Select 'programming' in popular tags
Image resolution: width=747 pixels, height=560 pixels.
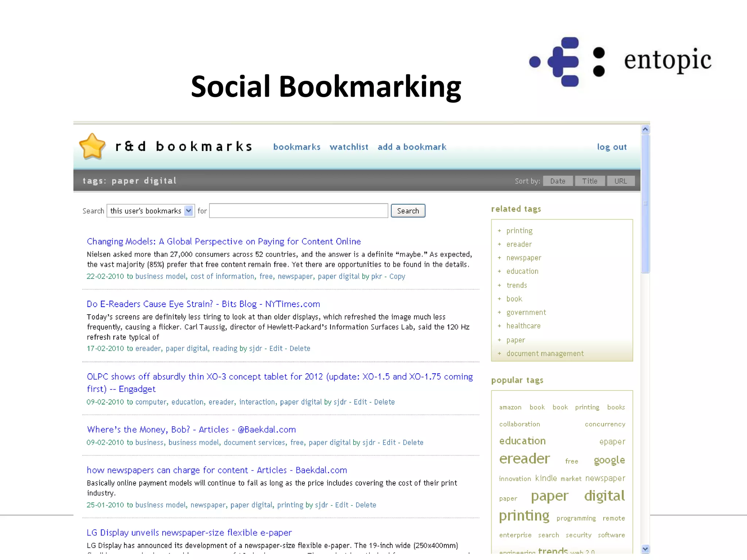point(576,518)
